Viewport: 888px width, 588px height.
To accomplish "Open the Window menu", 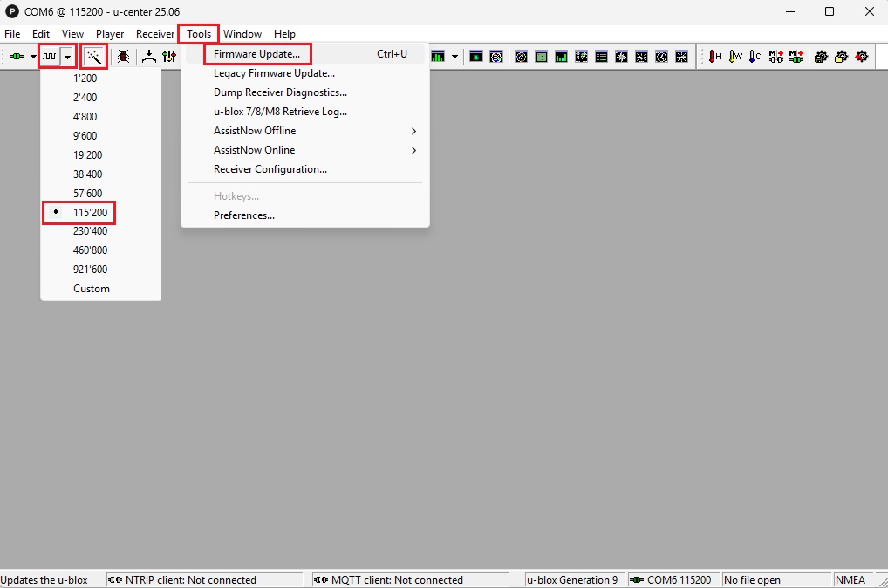I will coord(242,34).
